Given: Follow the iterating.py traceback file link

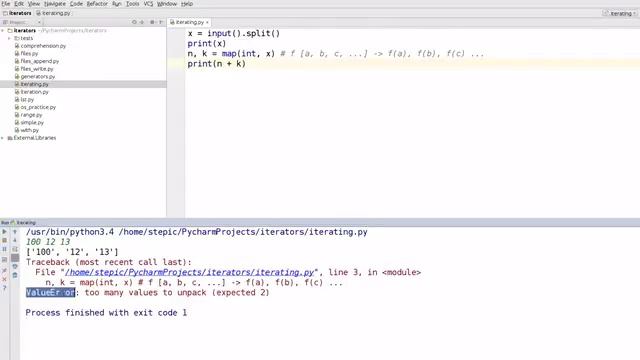Looking at the screenshot, I should [189, 272].
